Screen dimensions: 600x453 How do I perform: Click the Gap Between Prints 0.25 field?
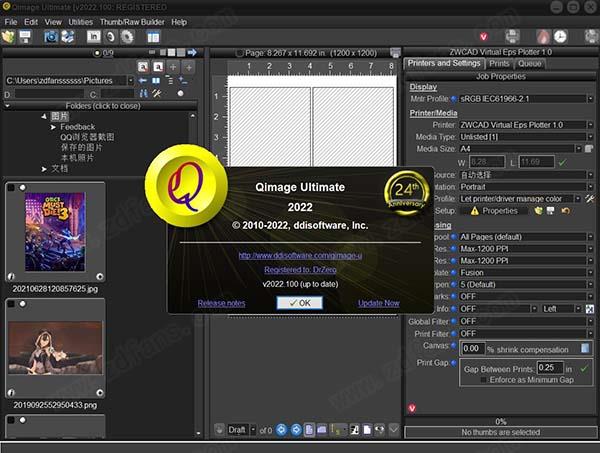(x=549, y=368)
